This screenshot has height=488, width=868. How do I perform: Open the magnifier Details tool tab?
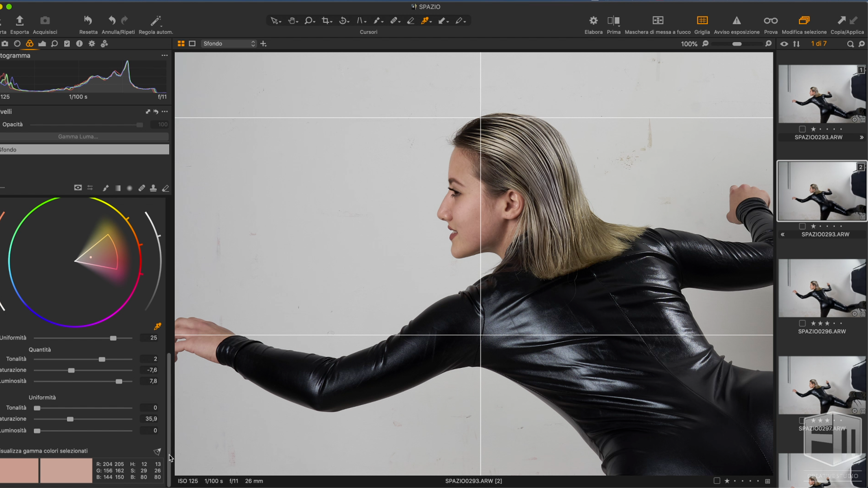[x=54, y=44]
